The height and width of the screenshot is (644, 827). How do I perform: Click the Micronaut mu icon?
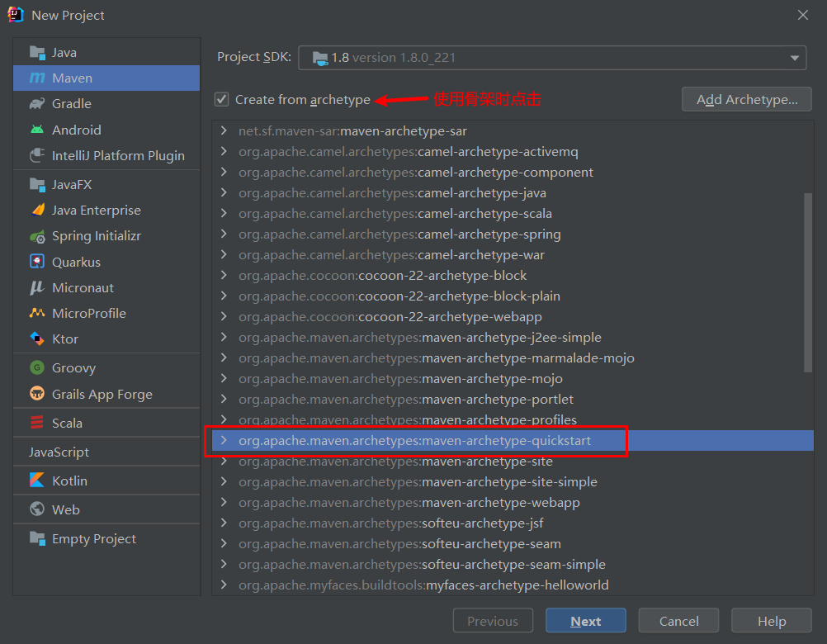click(x=37, y=288)
